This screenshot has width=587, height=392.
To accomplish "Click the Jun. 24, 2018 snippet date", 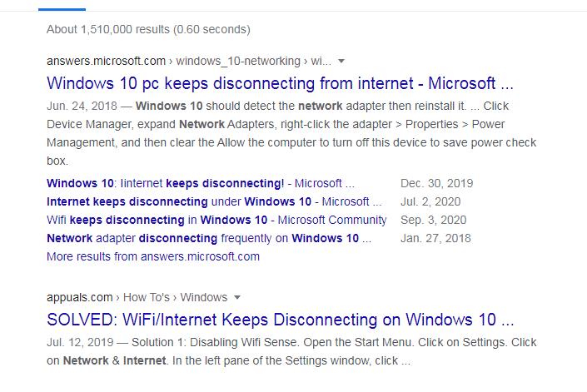I will point(82,107).
